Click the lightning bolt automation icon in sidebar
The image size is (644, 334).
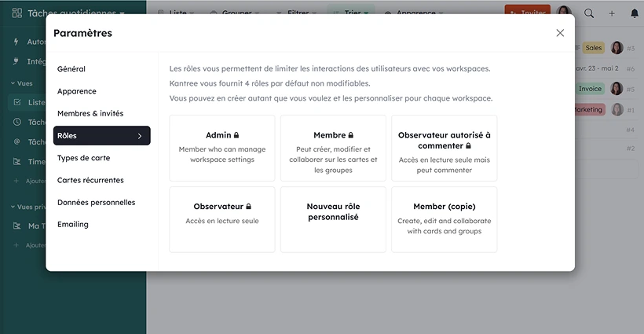click(16, 42)
